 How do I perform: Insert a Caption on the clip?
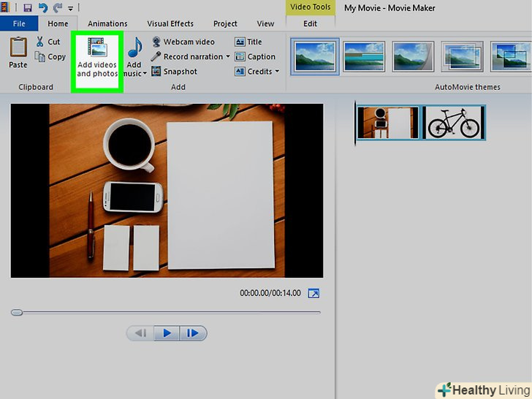pyautogui.click(x=254, y=57)
